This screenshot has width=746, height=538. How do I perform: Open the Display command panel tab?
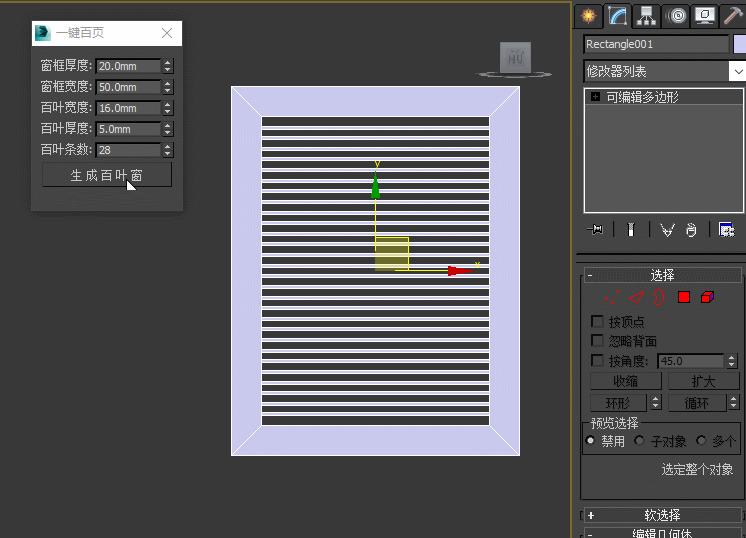tap(705, 16)
